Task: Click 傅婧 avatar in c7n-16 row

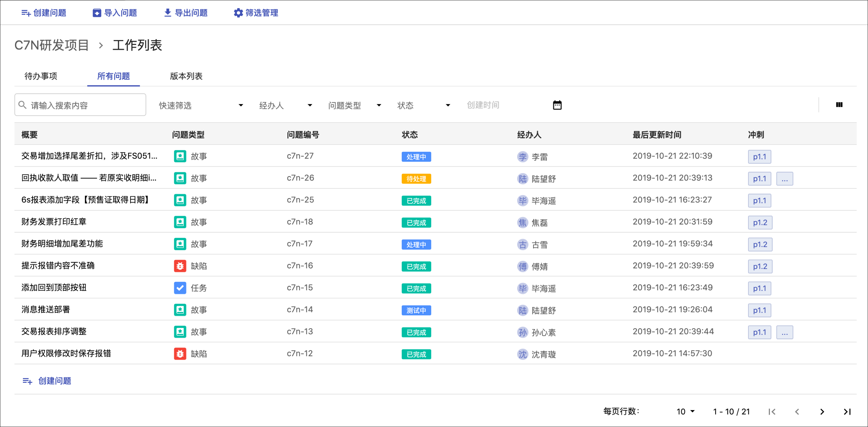Action: tap(523, 266)
